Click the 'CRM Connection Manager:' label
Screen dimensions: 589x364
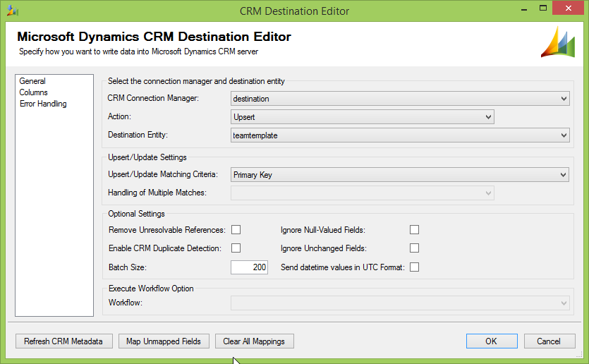click(153, 98)
